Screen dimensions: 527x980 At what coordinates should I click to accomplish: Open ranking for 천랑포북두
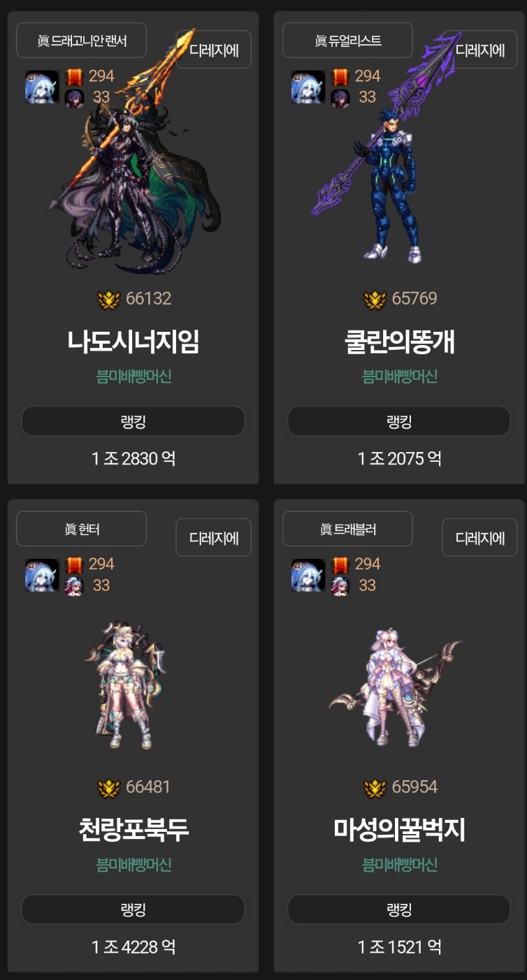pyautogui.click(x=133, y=909)
